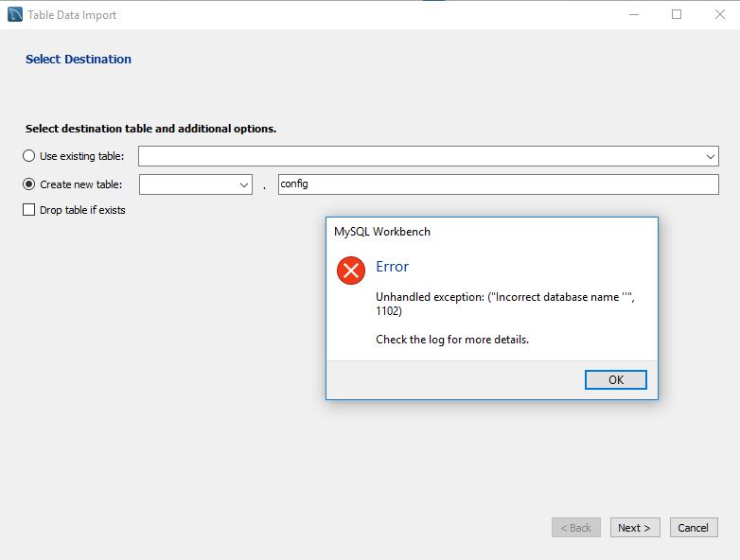Viewport: 740px width, 560px height.
Task: Click the Next > button
Action: tap(635, 528)
